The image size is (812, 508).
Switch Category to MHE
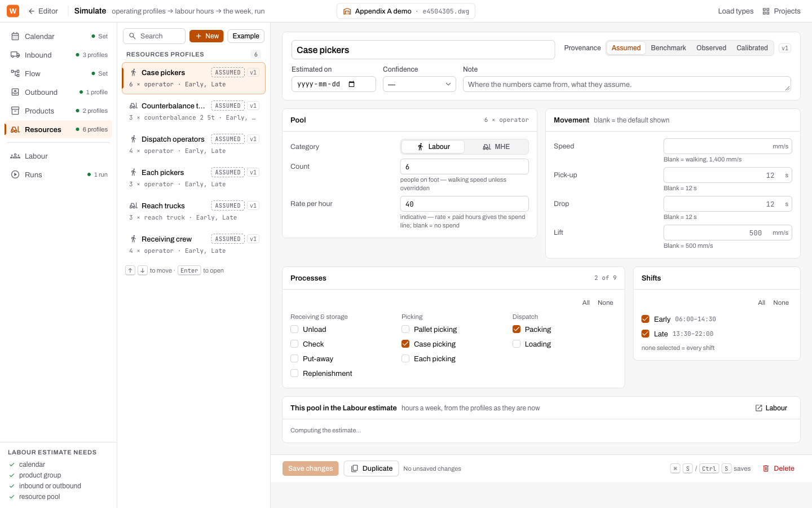tap(496, 147)
